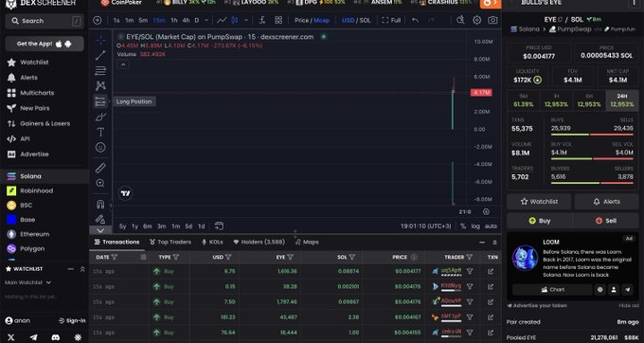Filter transactions by TYPE column
Image resolution: width=644 pixels, height=343 pixels.
pos(176,257)
